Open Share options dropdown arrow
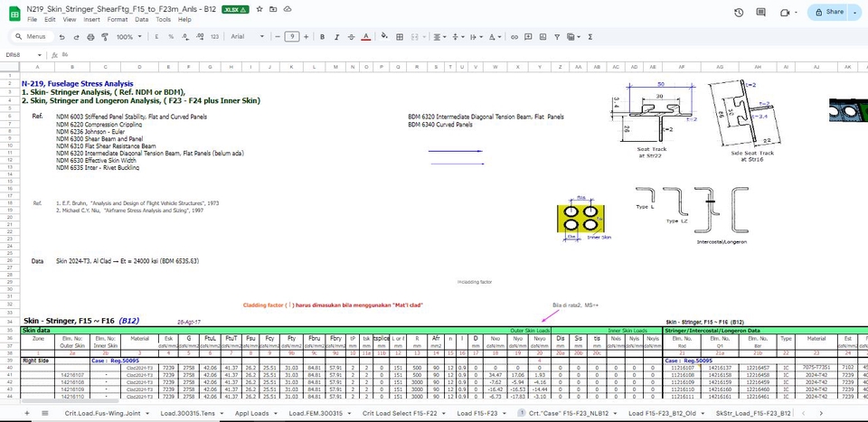This screenshot has width=868, height=422. [x=855, y=12]
